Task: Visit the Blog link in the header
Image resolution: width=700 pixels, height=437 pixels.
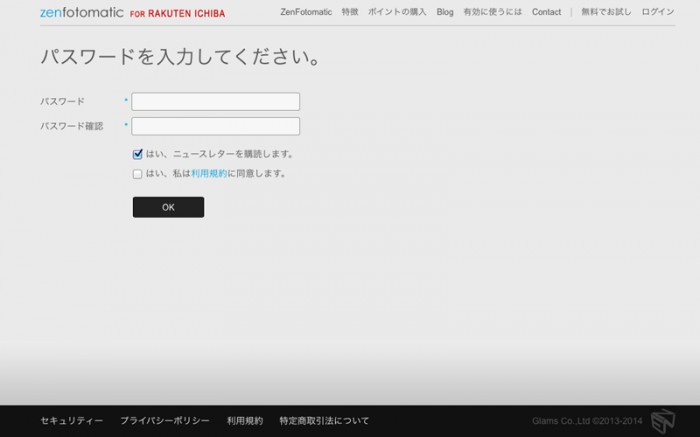Action: (445, 13)
